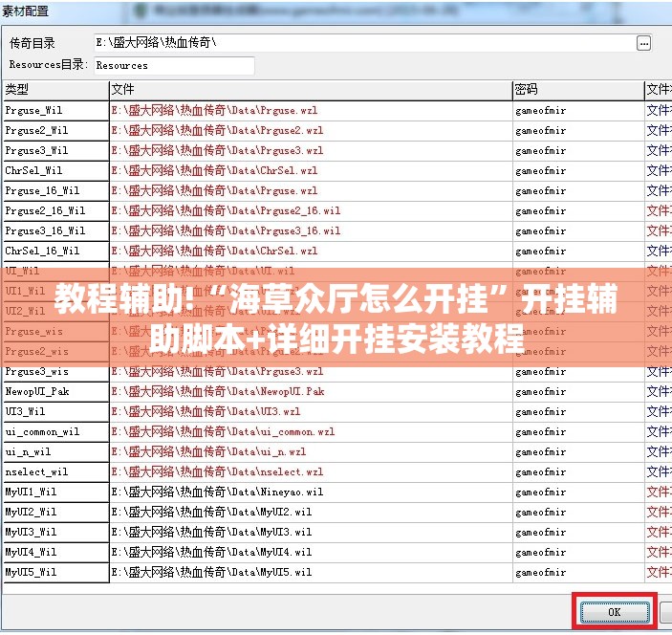Click the Data\MyUI5.wil file path
The height and width of the screenshot is (635, 672).
[211, 573]
